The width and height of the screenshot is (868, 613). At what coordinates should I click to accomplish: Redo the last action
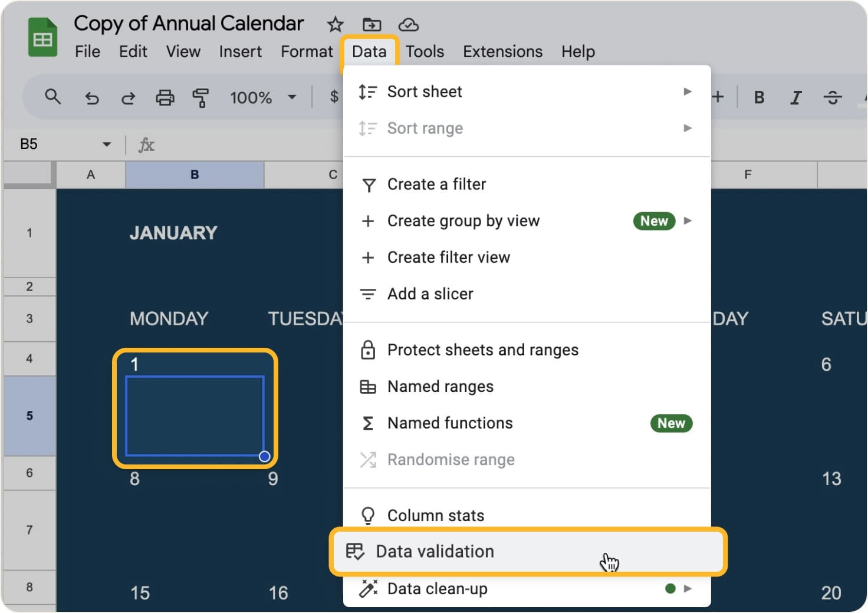tap(128, 98)
